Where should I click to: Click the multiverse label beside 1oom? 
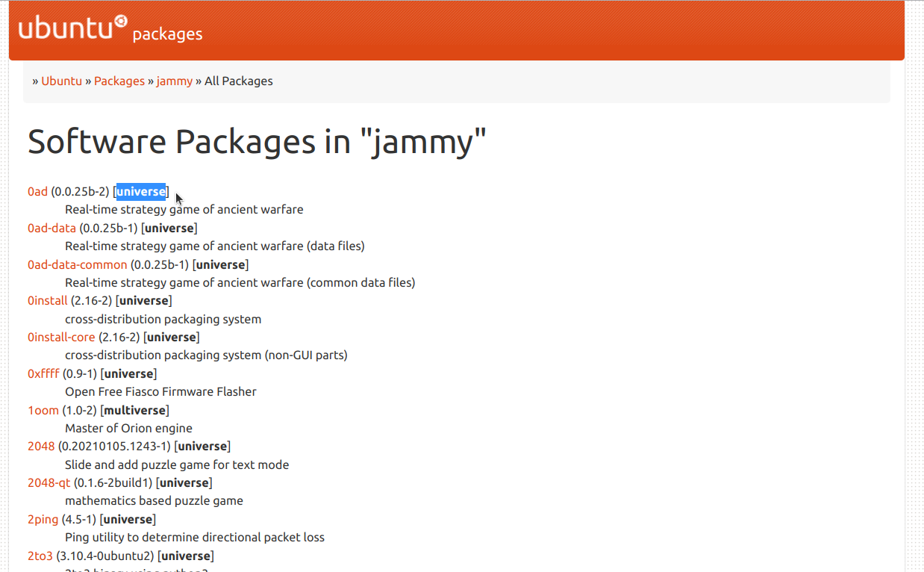point(134,410)
